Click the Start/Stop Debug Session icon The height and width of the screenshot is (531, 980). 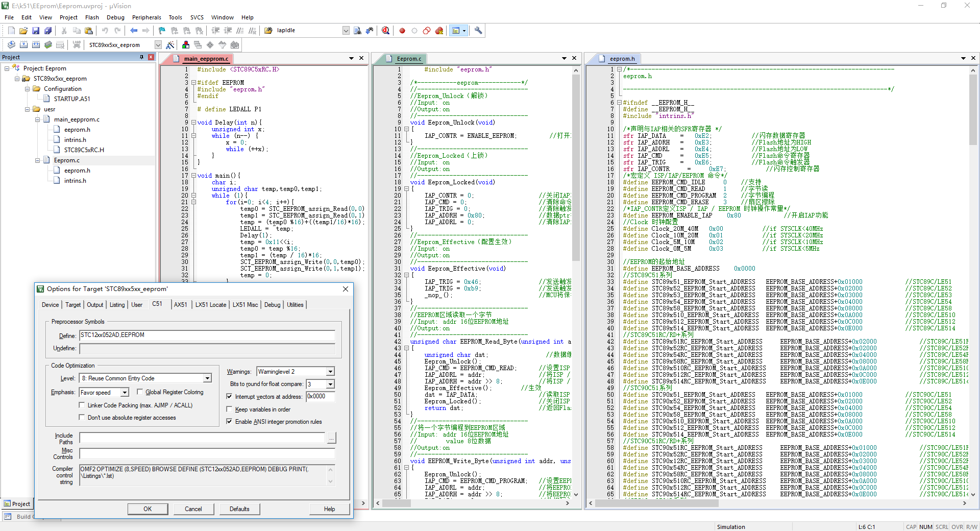(385, 31)
